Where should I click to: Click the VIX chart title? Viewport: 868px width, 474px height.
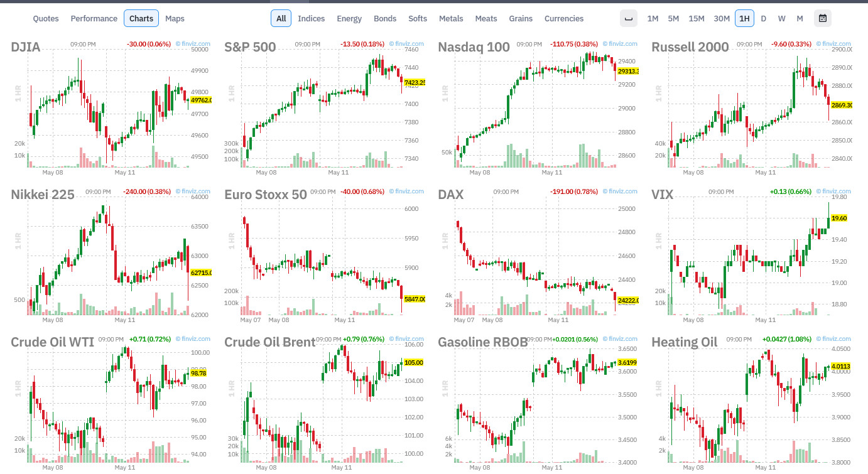[662, 195]
